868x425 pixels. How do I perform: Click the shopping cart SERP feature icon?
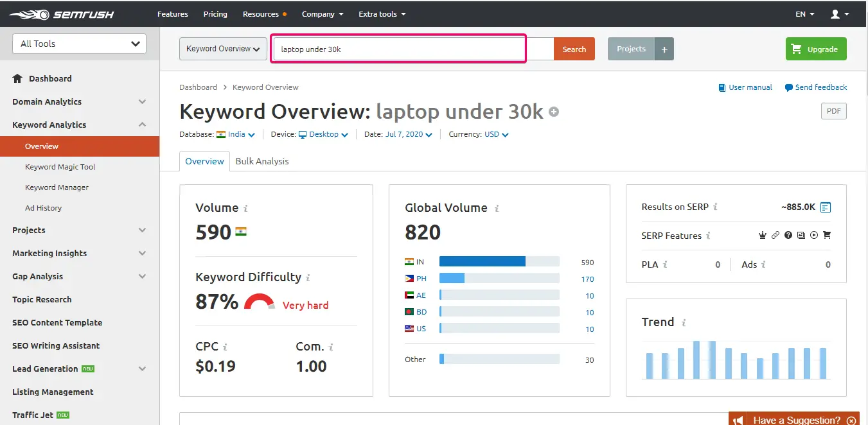pos(827,236)
